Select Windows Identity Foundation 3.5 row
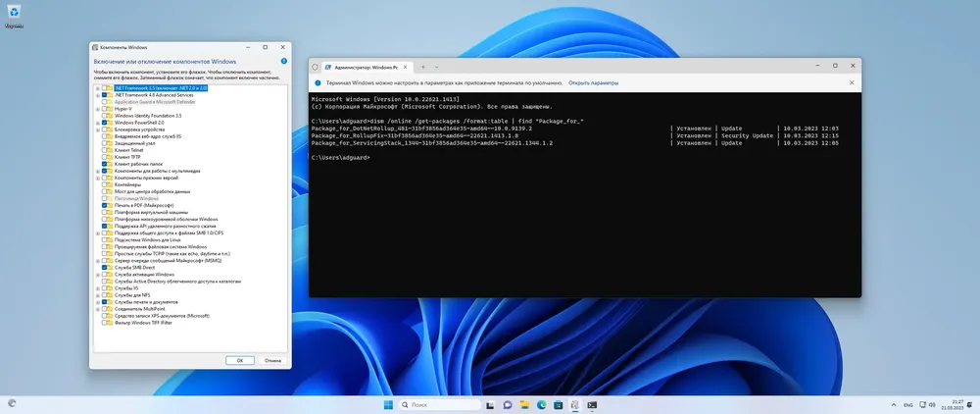Viewport: 980px width, 414px height. tap(148, 116)
